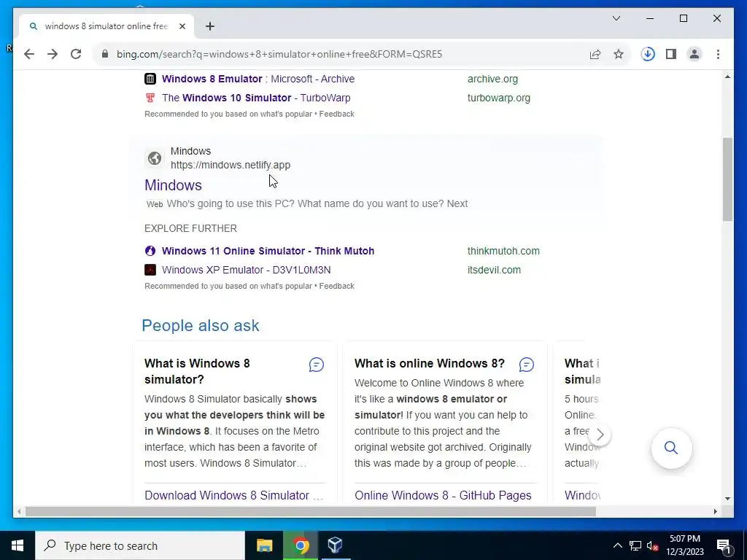Open Windows 11 Online Simulator Think Mutoh

point(268,251)
